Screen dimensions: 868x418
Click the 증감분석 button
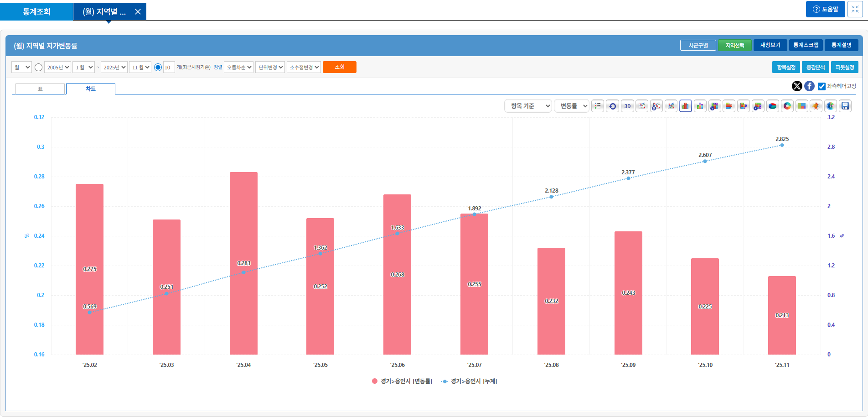click(x=816, y=67)
